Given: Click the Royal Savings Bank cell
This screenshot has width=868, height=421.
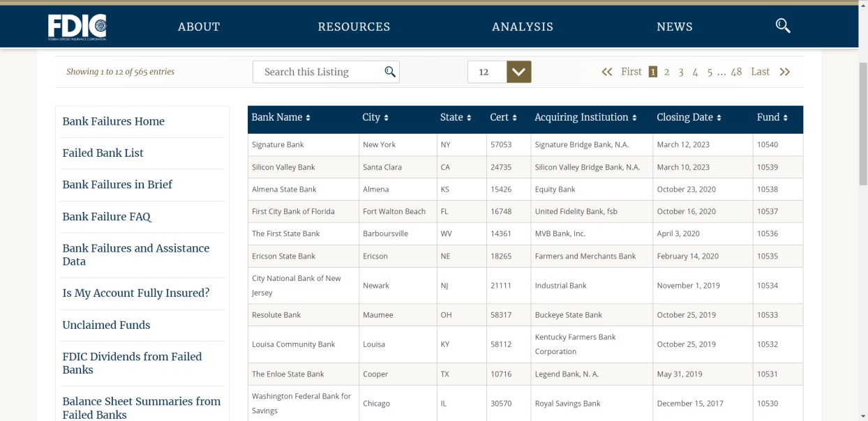Looking at the screenshot, I should pyautogui.click(x=592, y=404).
